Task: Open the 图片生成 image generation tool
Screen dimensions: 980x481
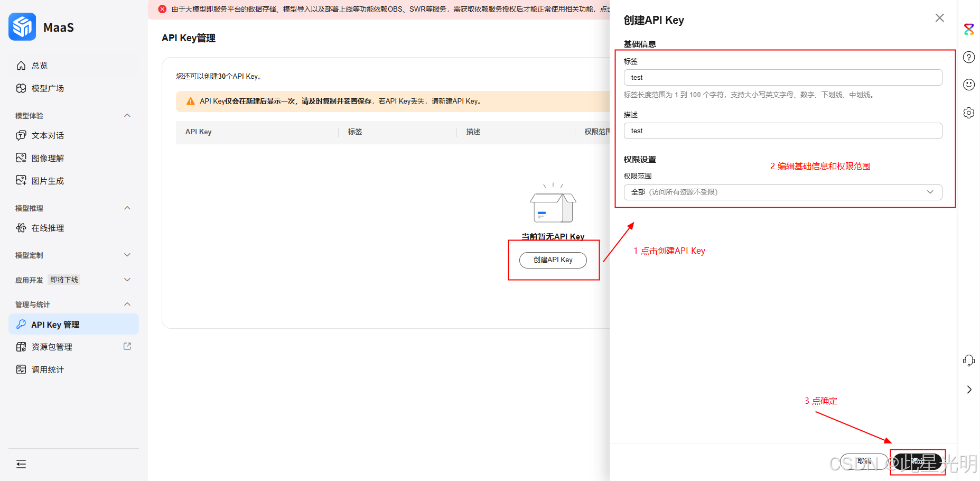Action: (45, 180)
